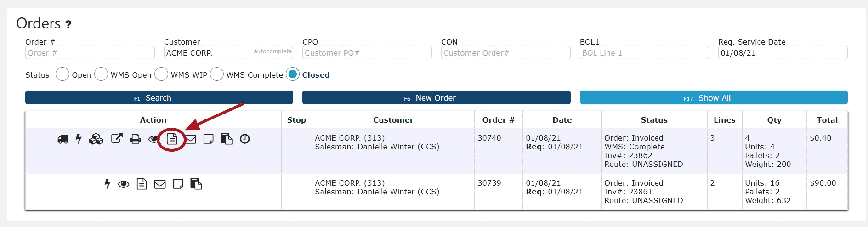Focus the Order # input field
The image size is (868, 227).
point(90,53)
